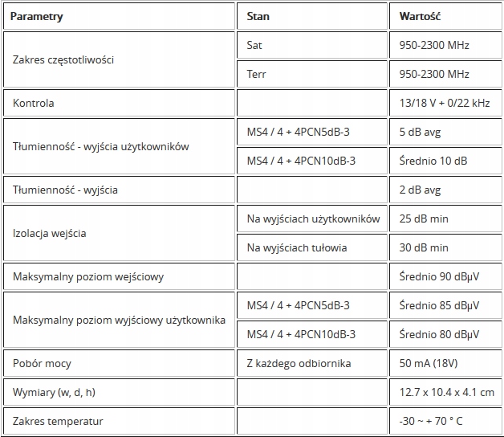The height and width of the screenshot is (437, 504).
Task: Click the 5 dB avg value cell
Action: point(420,132)
